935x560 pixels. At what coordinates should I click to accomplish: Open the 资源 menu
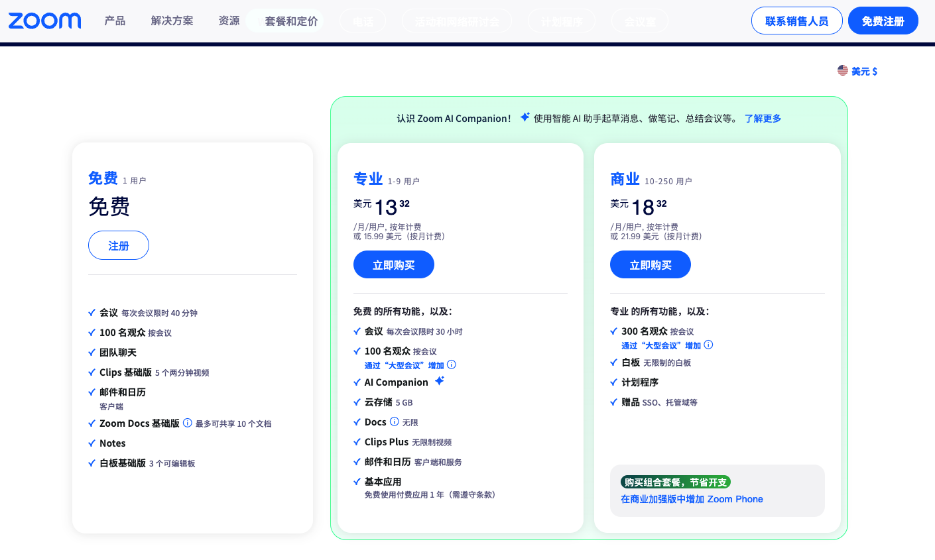click(229, 21)
